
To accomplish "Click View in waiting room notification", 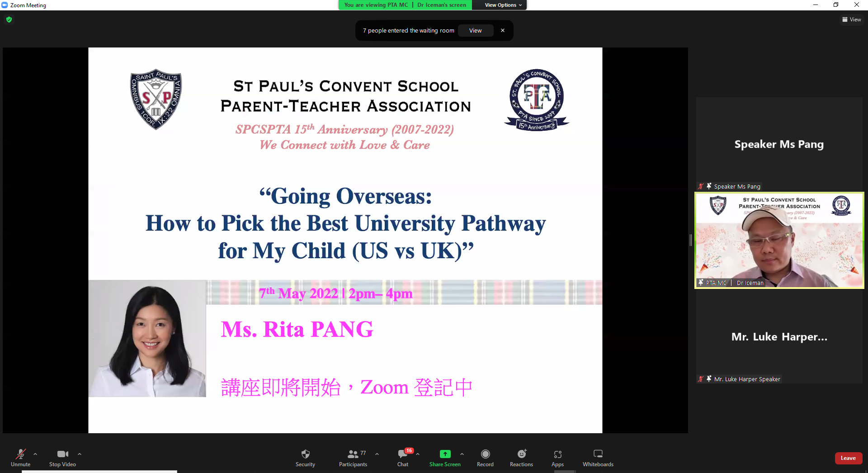I will pyautogui.click(x=475, y=31).
